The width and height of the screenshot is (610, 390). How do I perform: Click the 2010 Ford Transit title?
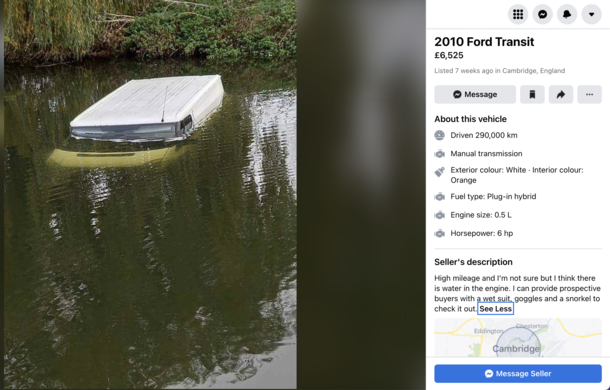[x=484, y=42]
